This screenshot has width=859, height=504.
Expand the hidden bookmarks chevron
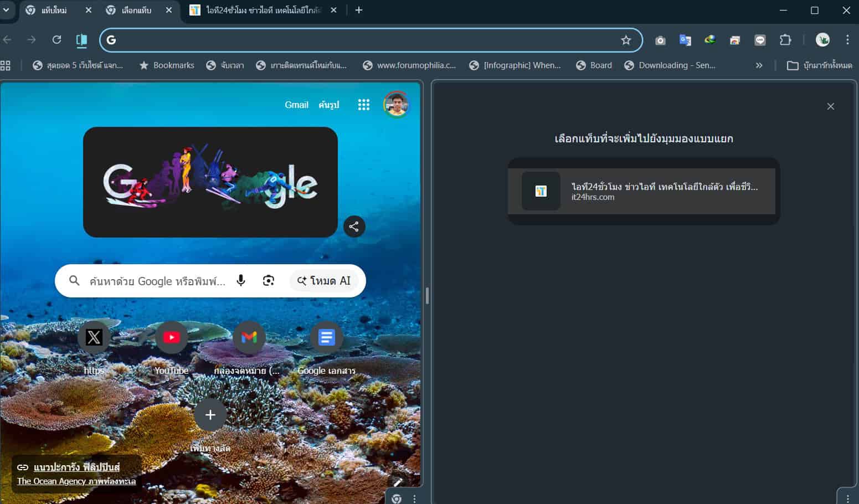pyautogui.click(x=759, y=65)
